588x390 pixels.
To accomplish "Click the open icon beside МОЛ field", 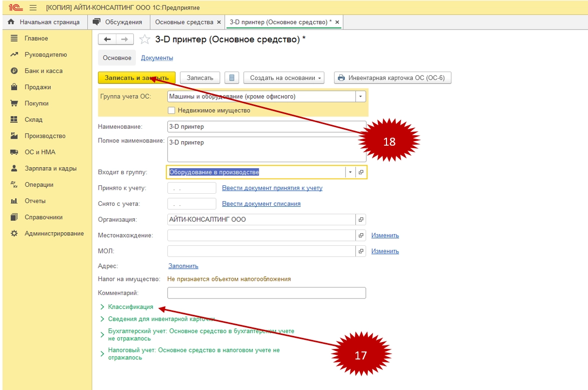I will pyautogui.click(x=361, y=251).
